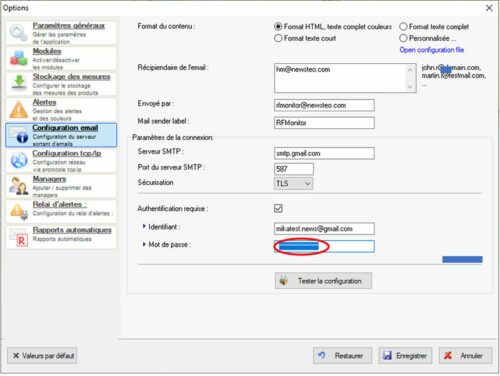The image size is (500, 376).
Task: Click the Tester la configuration button
Action: (x=323, y=281)
